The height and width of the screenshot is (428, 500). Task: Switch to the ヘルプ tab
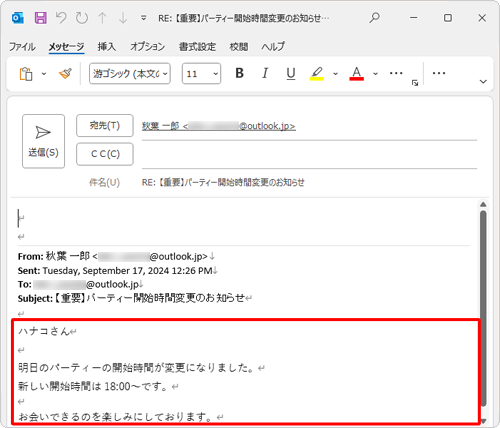(x=273, y=47)
